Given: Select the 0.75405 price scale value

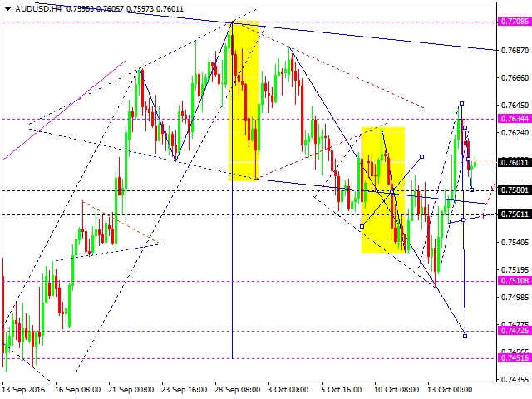Looking at the screenshot, I should [515, 242].
